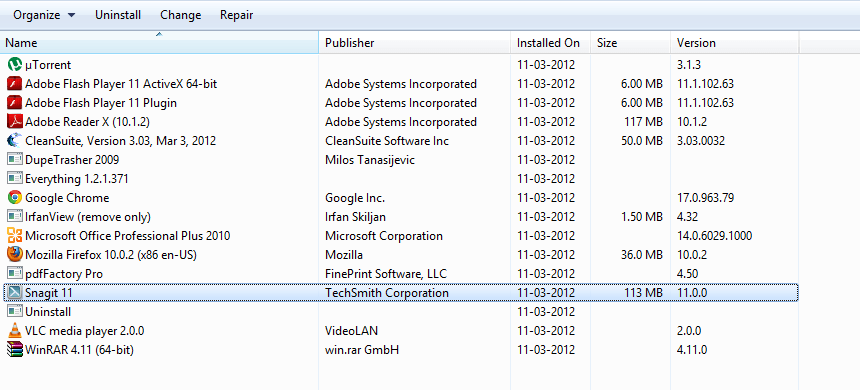Viewport: 860px width, 390px height.
Task: Click the 117 MB size value
Action: (643, 122)
